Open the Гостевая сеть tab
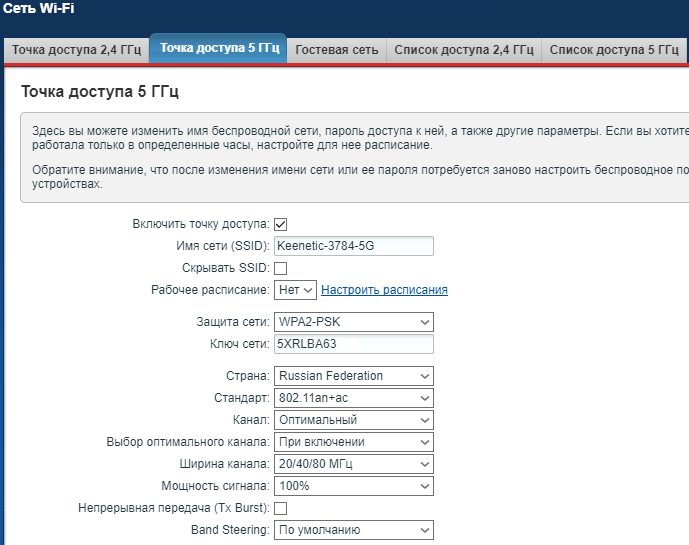The image size is (689, 545). coord(337,49)
